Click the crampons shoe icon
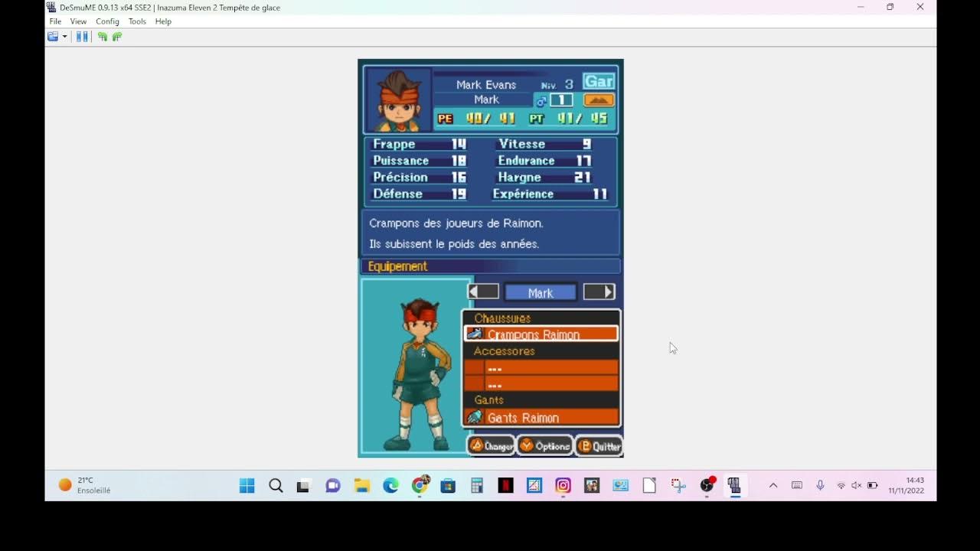 pyautogui.click(x=475, y=334)
